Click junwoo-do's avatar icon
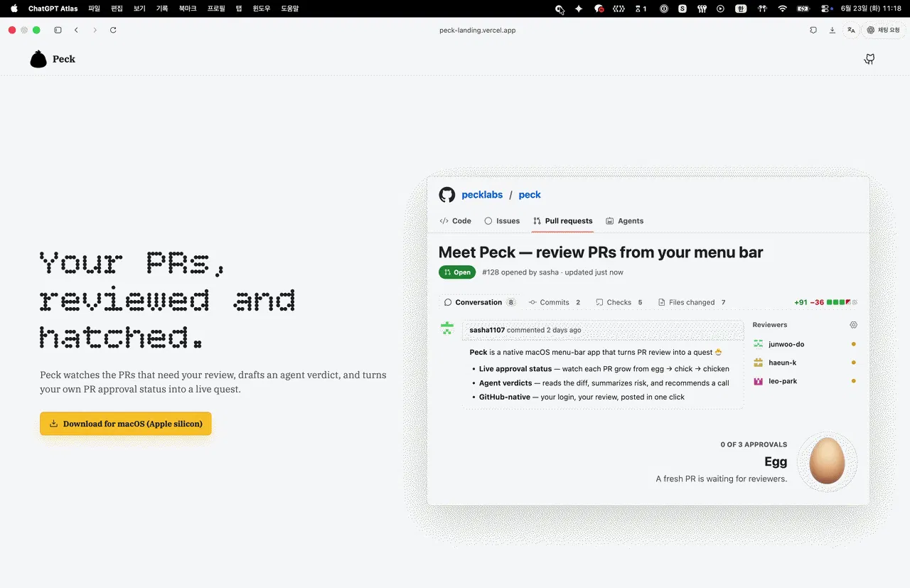This screenshot has width=910, height=588. (x=759, y=344)
